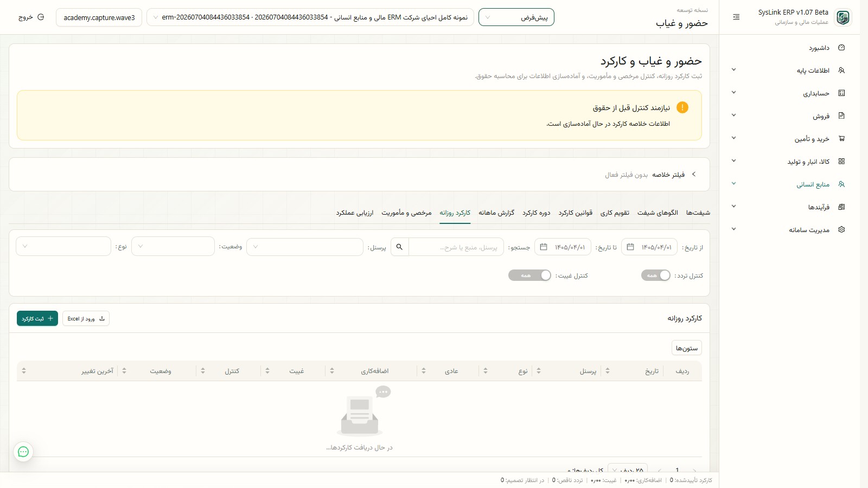The image size is (868, 488).
Task: Expand مدیریت سامانه menu chevron
Action: (x=733, y=229)
